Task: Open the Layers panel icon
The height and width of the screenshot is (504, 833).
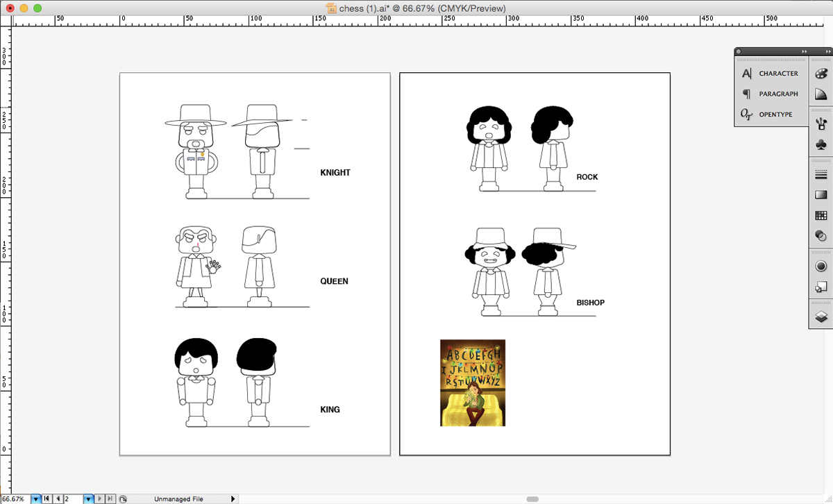Action: click(x=821, y=317)
